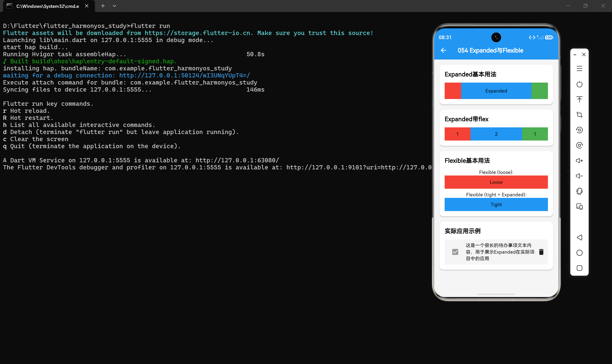This screenshot has width=612, height=364.
Task: Click the emulator square Recents button
Action: pos(579,268)
